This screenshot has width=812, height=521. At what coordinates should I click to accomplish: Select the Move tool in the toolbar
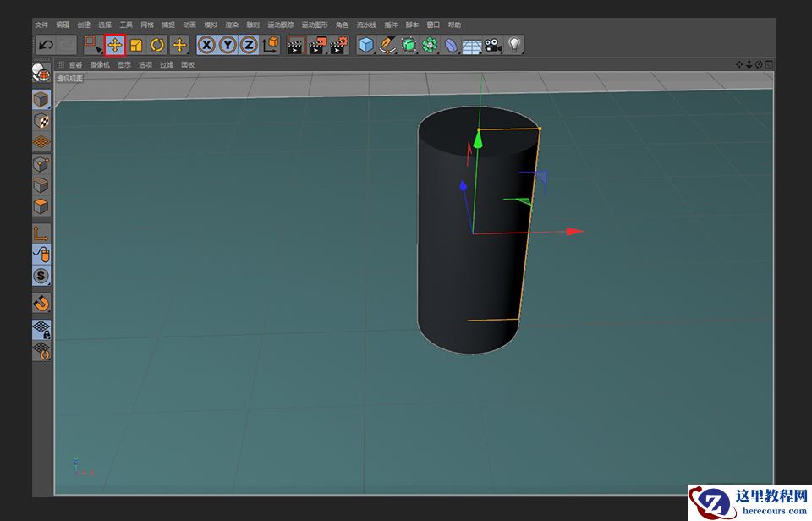[114, 45]
